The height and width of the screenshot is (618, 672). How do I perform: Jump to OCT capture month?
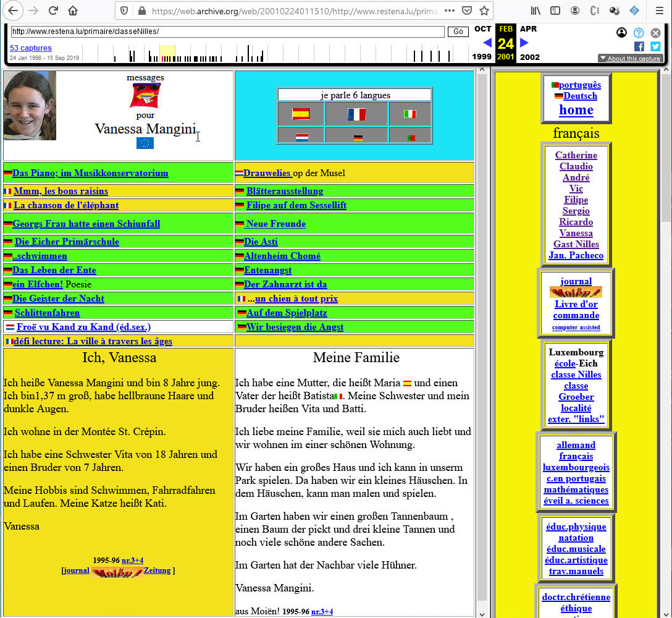(x=482, y=29)
